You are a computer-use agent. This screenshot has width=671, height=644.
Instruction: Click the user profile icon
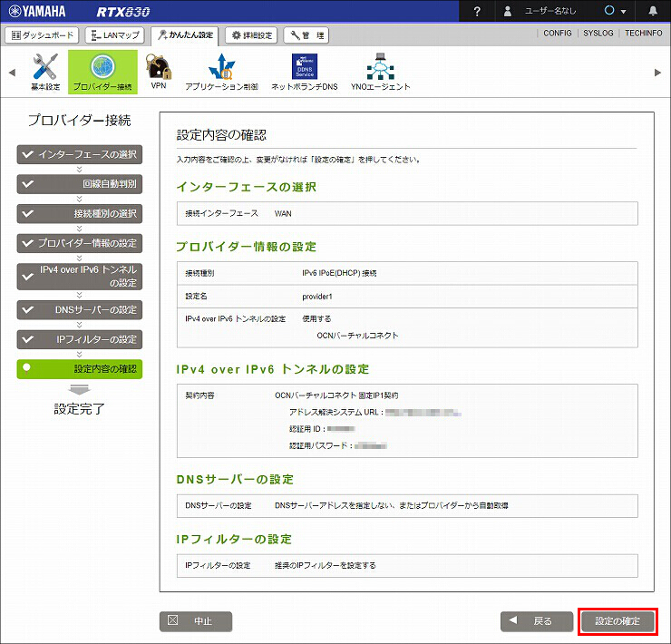point(508,11)
